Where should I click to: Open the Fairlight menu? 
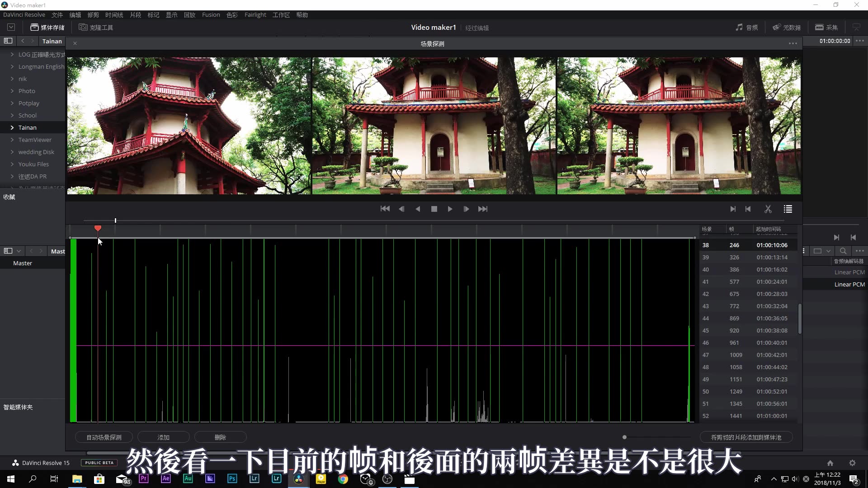[255, 14]
